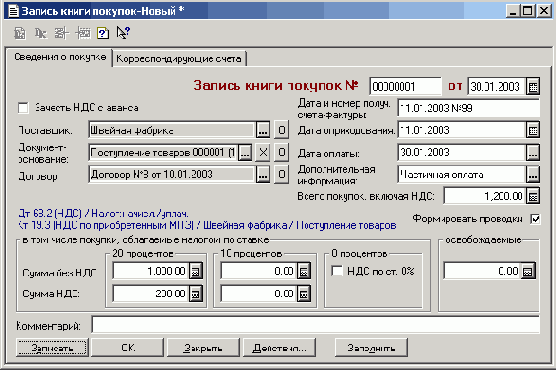
Task: Click the help question mark toolbar icon
Action: (x=103, y=33)
